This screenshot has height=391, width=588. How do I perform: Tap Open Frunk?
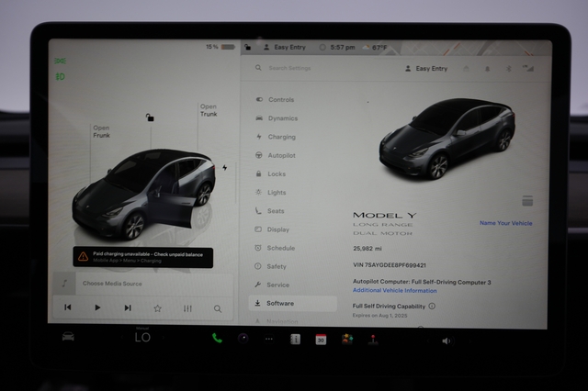point(102,131)
